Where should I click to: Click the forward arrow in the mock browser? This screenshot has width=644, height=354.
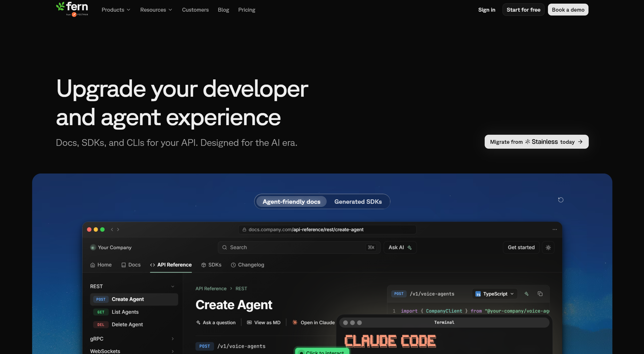(118, 229)
